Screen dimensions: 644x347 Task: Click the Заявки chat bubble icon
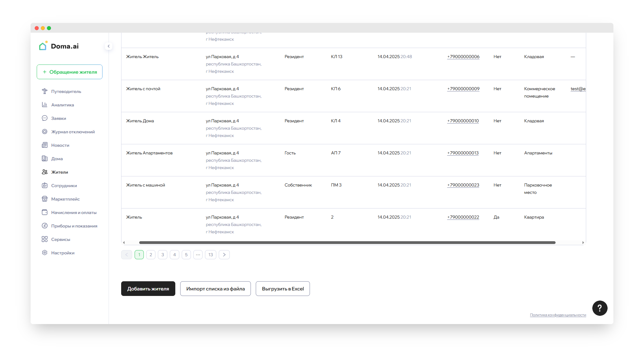pos(45,118)
